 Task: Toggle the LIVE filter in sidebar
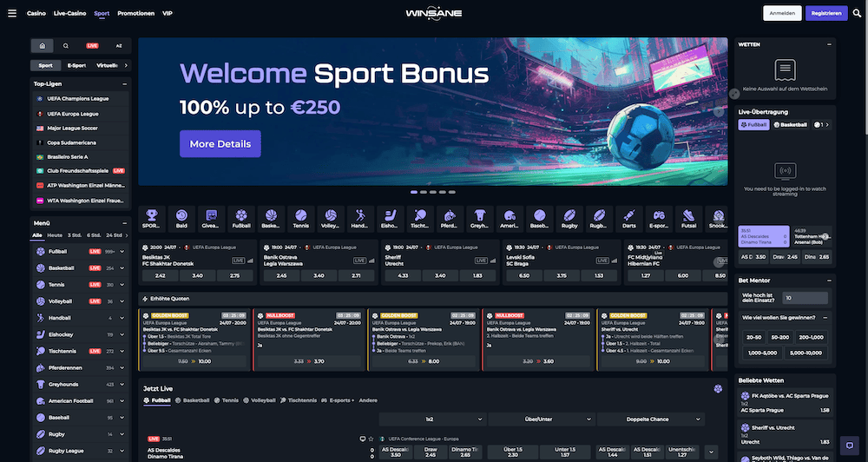92,46
